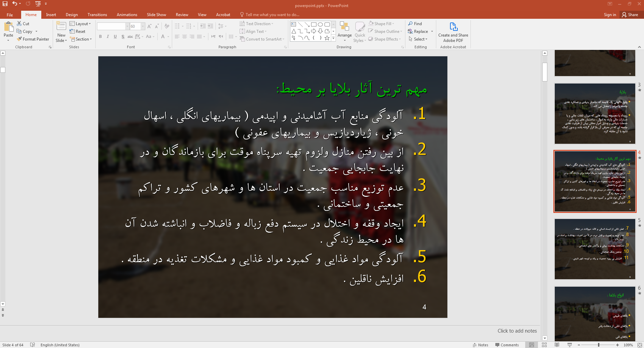This screenshot has height=348, width=644.
Task: Click the New Slide icon
Action: (x=61, y=26)
